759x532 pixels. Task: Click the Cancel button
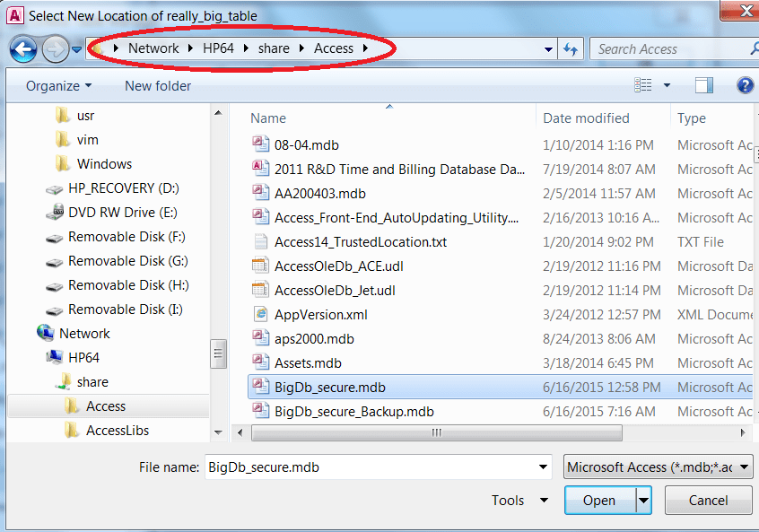tap(708, 500)
